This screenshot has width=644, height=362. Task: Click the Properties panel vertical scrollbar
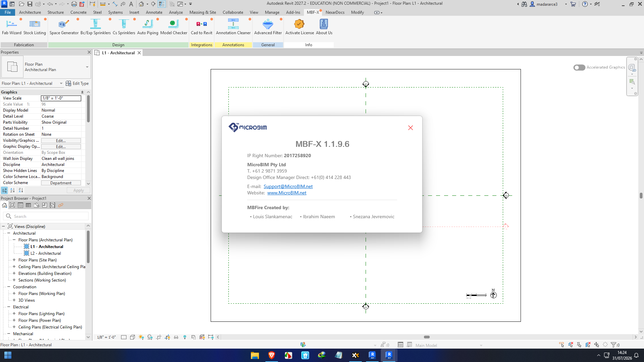click(88, 109)
